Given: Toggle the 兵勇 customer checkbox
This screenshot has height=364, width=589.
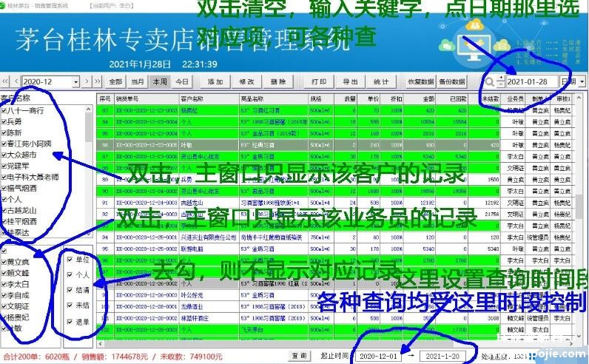Looking at the screenshot, I should click(x=4, y=122).
